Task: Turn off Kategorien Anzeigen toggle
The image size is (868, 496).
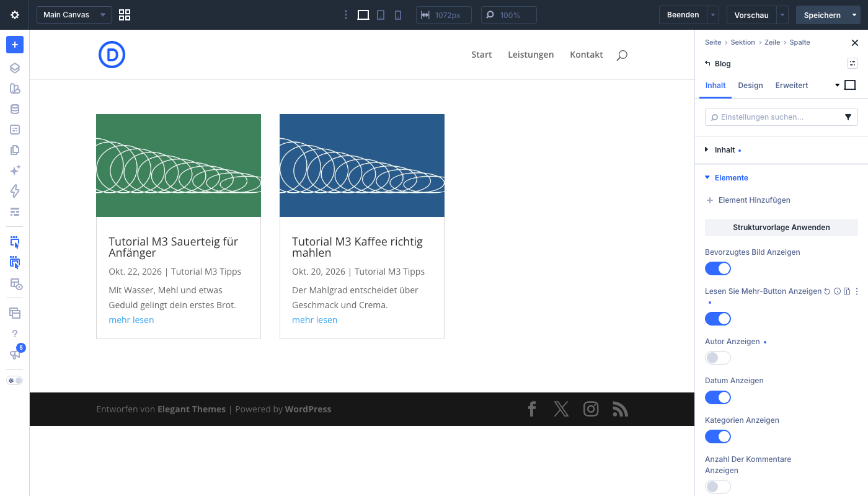Action: click(x=718, y=436)
